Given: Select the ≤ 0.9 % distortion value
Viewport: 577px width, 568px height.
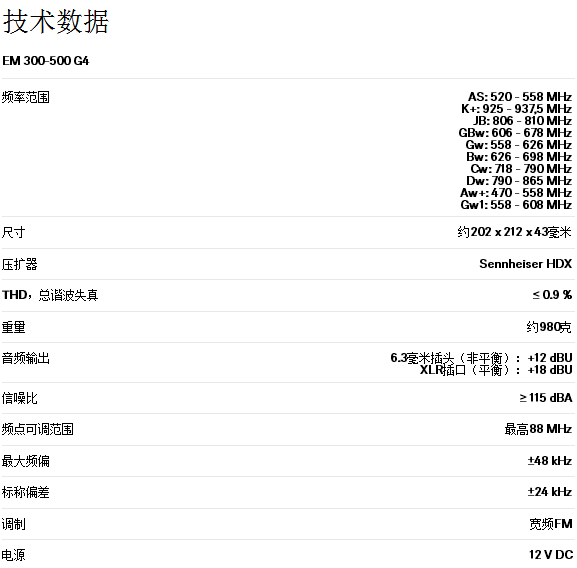Looking at the screenshot, I should tap(552, 295).
